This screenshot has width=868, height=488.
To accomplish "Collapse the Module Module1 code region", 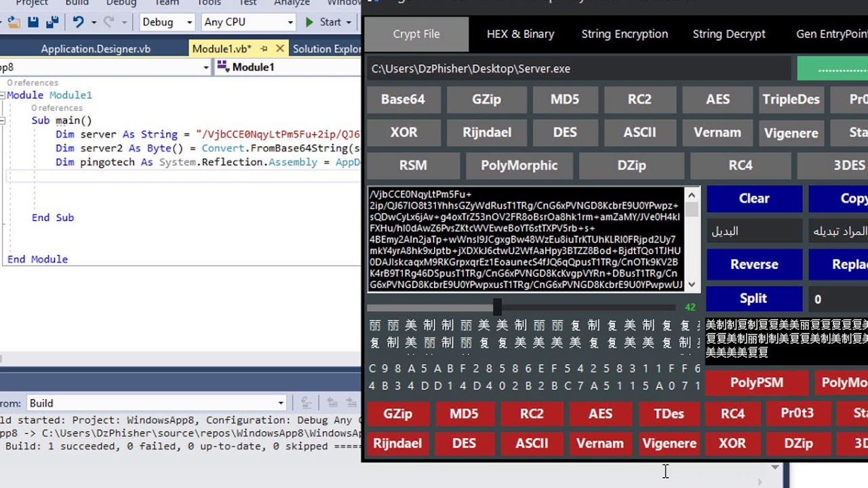I will (x=2, y=96).
